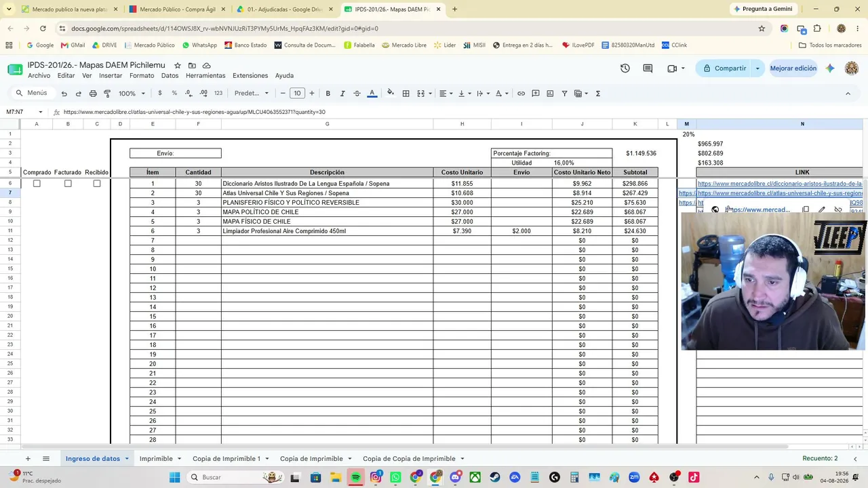Viewport: 868px width, 488px height.
Task: Open version history clock icon
Action: click(x=625, y=68)
